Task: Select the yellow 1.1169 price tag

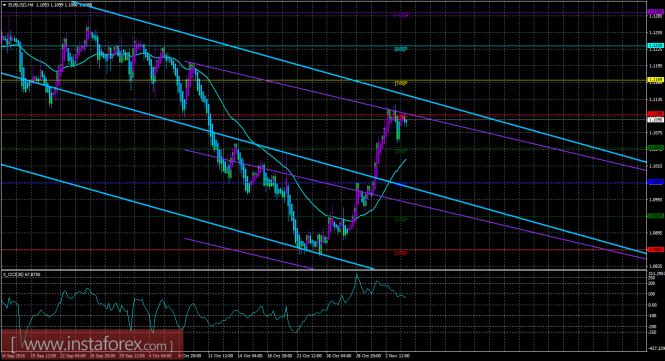Action: 656,80
